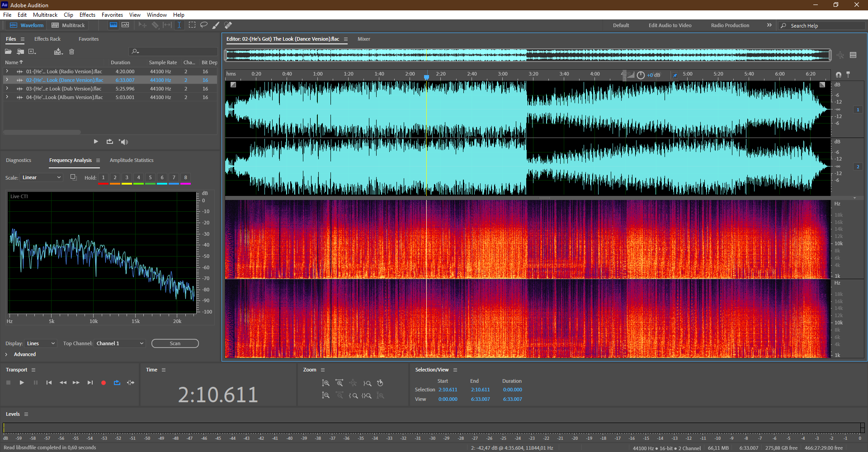The height and width of the screenshot is (452, 868).
Task: Click the HUD volume adjust knob
Action: pos(641,75)
